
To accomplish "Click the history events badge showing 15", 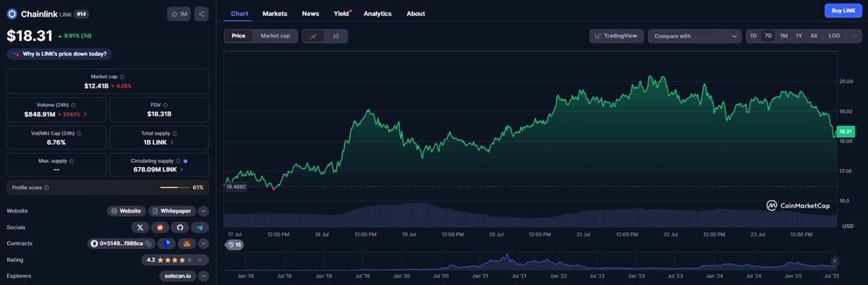I will click(x=234, y=244).
